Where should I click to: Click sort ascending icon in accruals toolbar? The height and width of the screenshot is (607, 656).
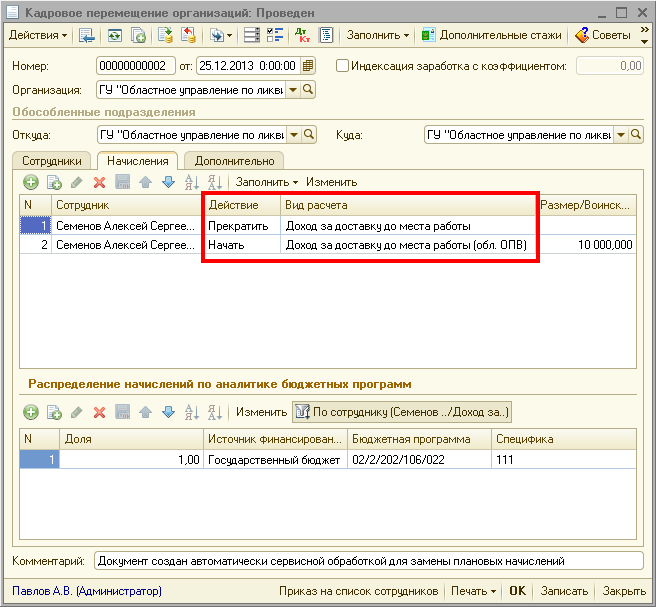coord(193,182)
